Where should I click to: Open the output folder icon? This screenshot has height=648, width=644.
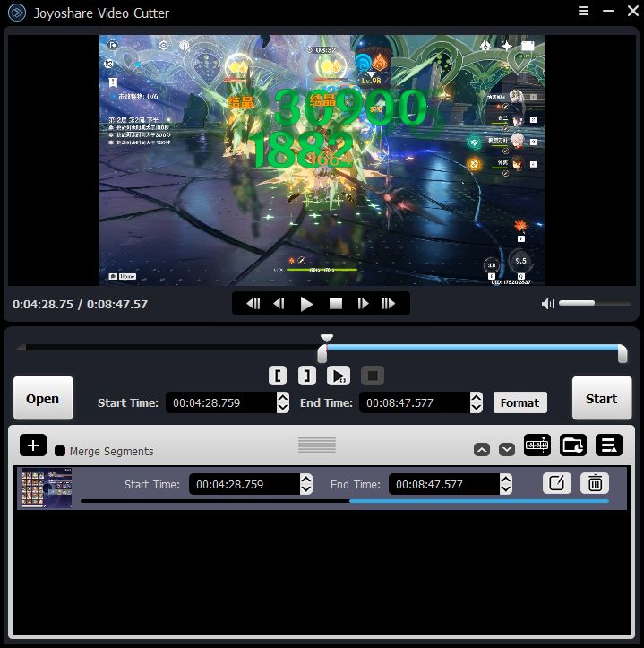[572, 445]
